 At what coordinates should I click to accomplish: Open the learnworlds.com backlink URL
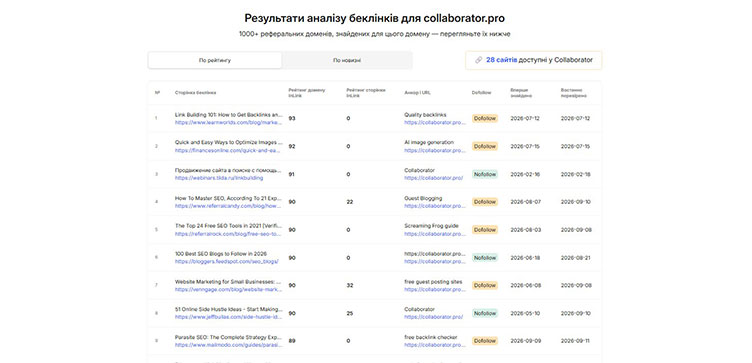pos(229,122)
